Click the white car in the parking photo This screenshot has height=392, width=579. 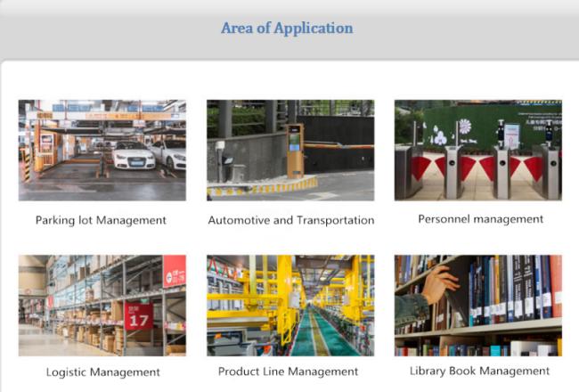click(134, 155)
